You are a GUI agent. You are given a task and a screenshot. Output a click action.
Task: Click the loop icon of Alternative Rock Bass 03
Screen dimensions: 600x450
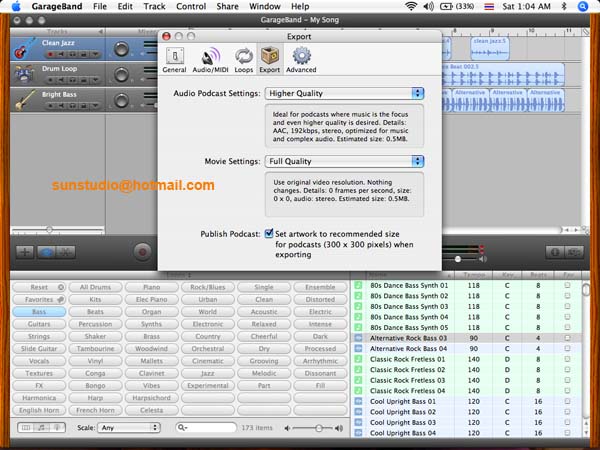[x=358, y=338]
